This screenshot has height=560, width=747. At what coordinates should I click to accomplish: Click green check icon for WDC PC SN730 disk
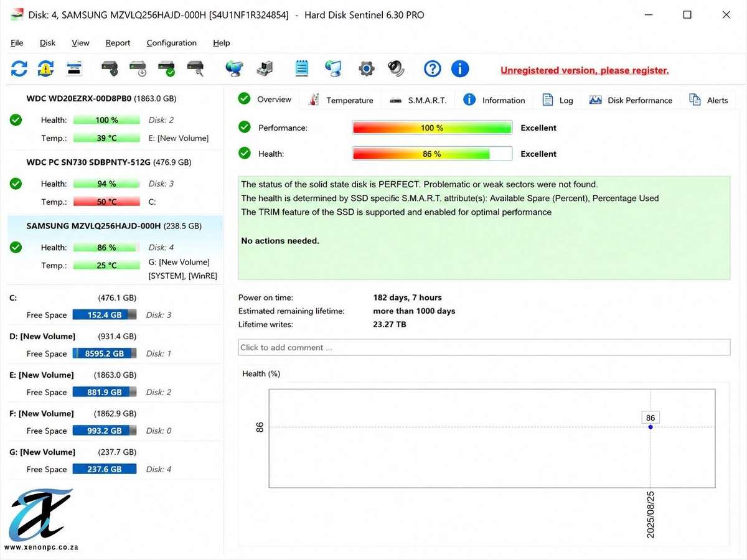(x=16, y=184)
